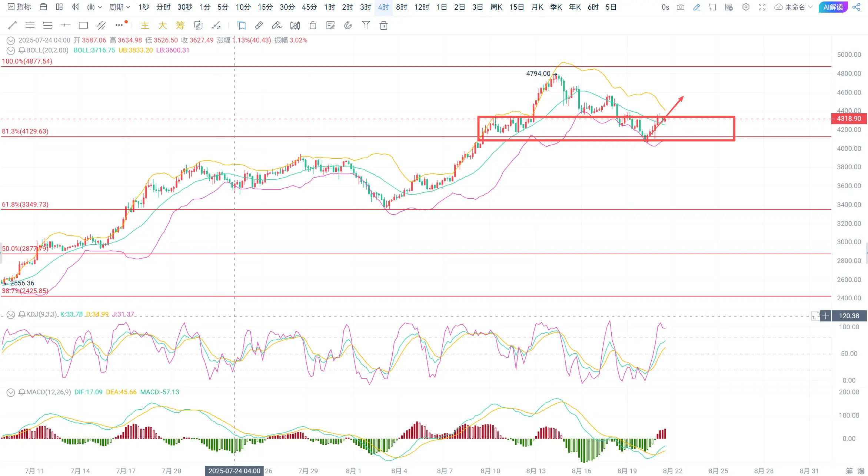Select the 12时 timeframe
The width and height of the screenshot is (868, 476).
click(x=422, y=7)
